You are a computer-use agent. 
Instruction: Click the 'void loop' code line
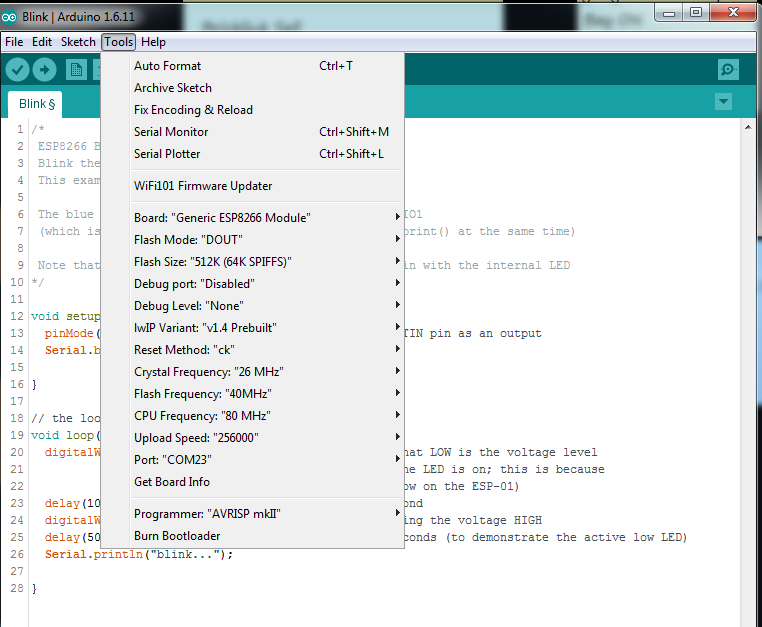[66, 435]
